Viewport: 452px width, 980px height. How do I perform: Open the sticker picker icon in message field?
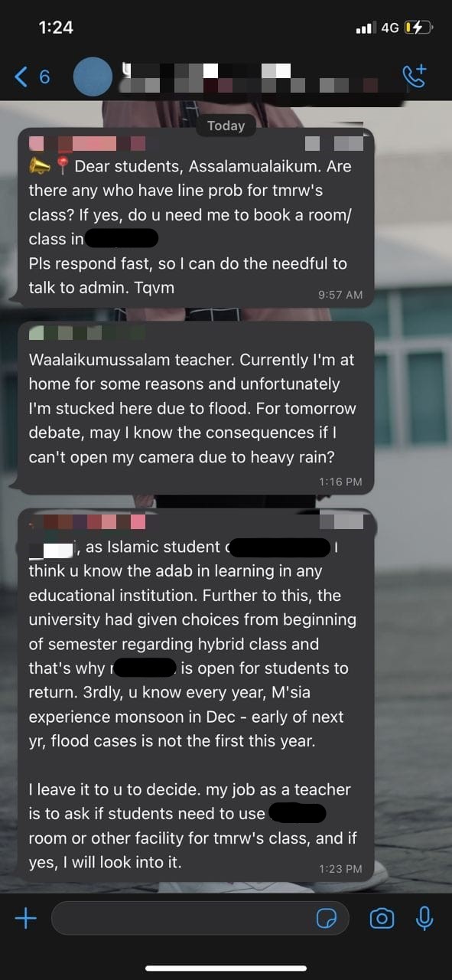(327, 918)
